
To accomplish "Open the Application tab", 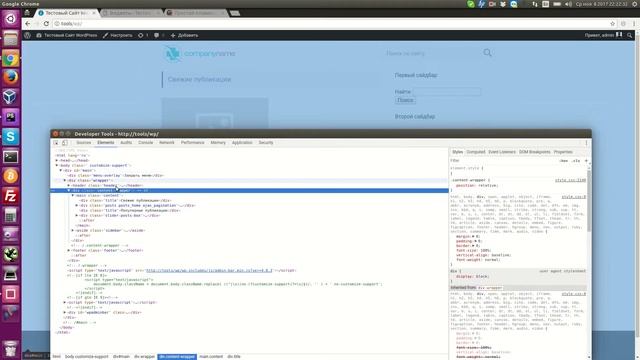I will [x=242, y=143].
